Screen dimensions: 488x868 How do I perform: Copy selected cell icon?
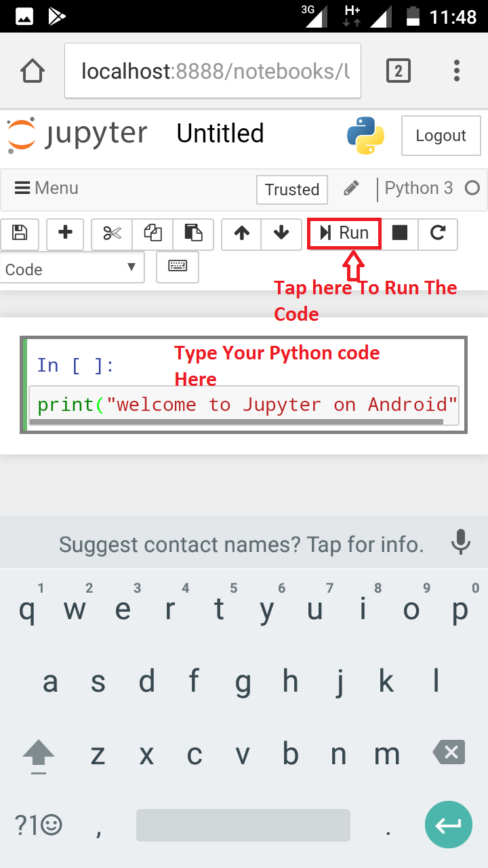tap(152, 234)
